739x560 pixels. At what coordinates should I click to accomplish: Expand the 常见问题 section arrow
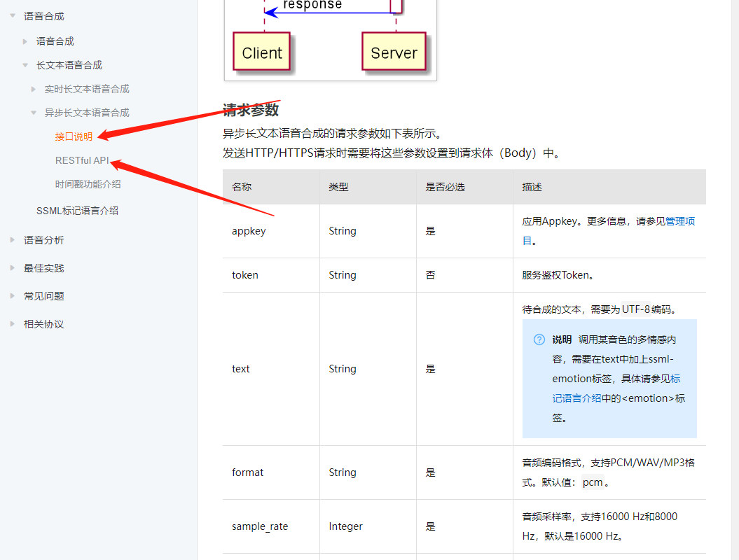coord(12,296)
